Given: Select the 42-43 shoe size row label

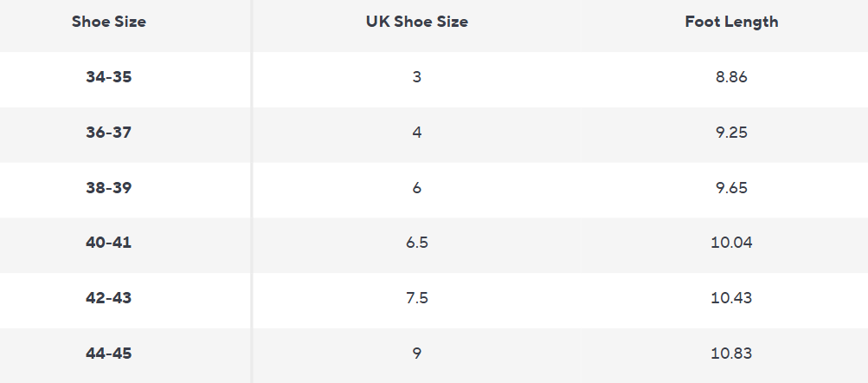Looking at the screenshot, I should (109, 298).
